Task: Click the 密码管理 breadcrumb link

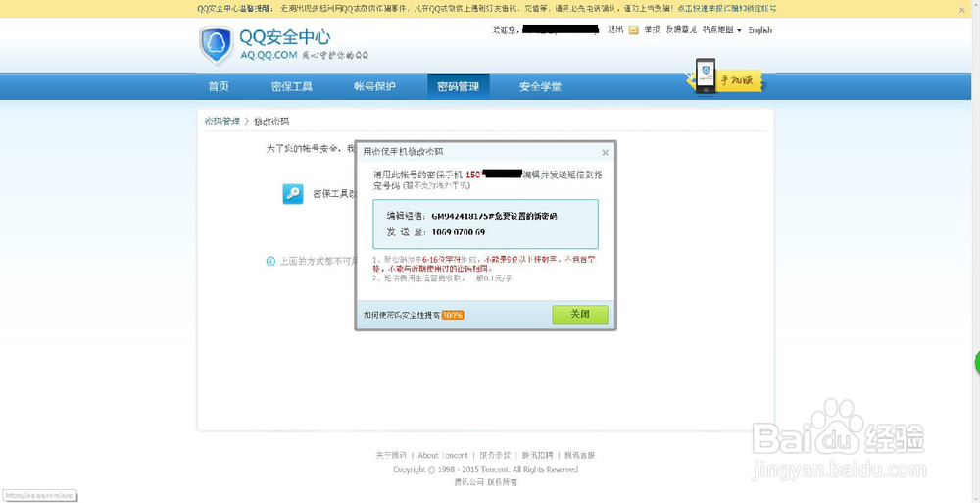Action: coord(221,121)
